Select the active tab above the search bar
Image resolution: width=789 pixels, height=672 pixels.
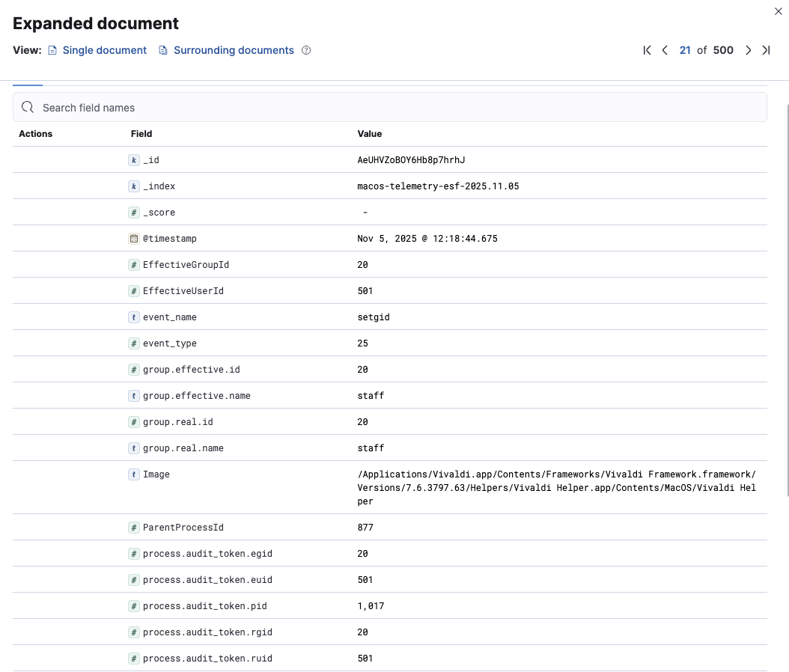pyautogui.click(x=28, y=84)
